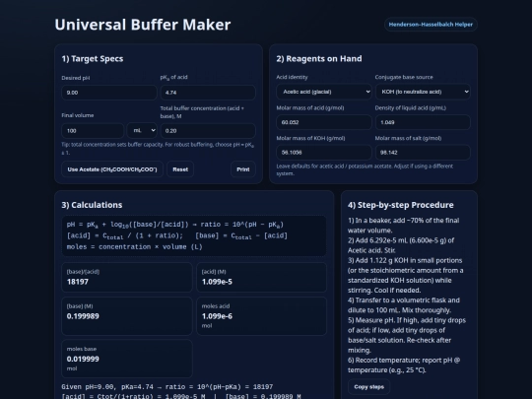The image size is (532, 399).
Task: Open the Conjugate base source dropdown
Action: pyautogui.click(x=423, y=92)
